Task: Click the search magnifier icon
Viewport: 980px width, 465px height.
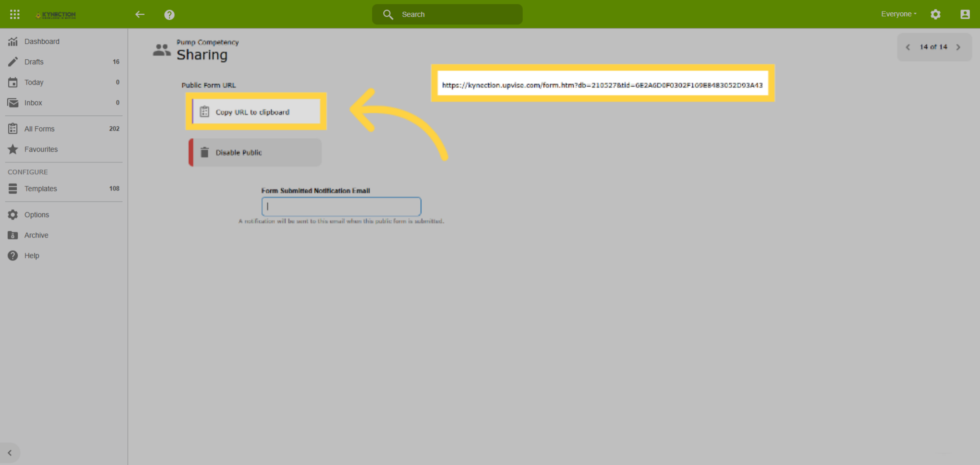Action: coord(388,14)
